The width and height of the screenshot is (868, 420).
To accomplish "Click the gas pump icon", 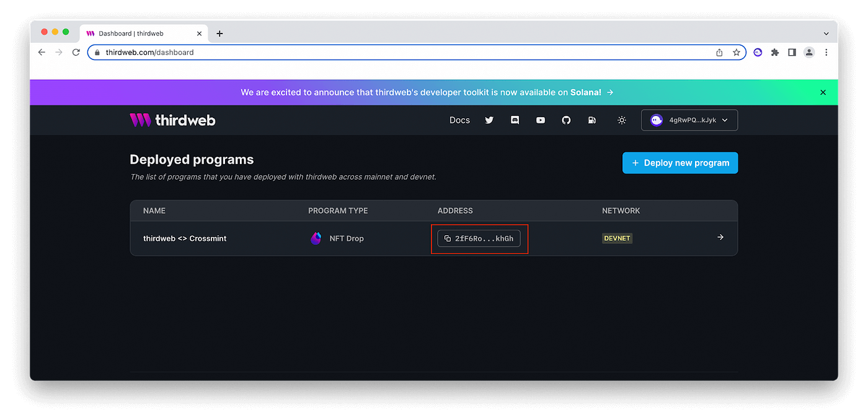I will click(592, 120).
